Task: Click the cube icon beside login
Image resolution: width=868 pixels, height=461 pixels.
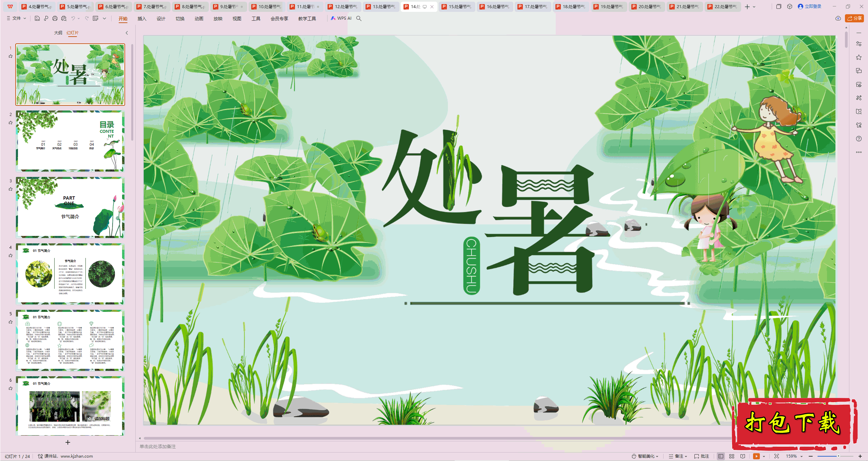Action: click(x=790, y=6)
